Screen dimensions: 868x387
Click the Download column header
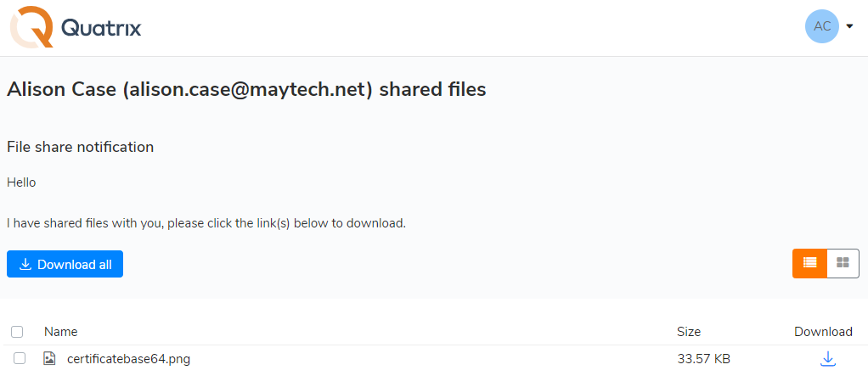[822, 332]
